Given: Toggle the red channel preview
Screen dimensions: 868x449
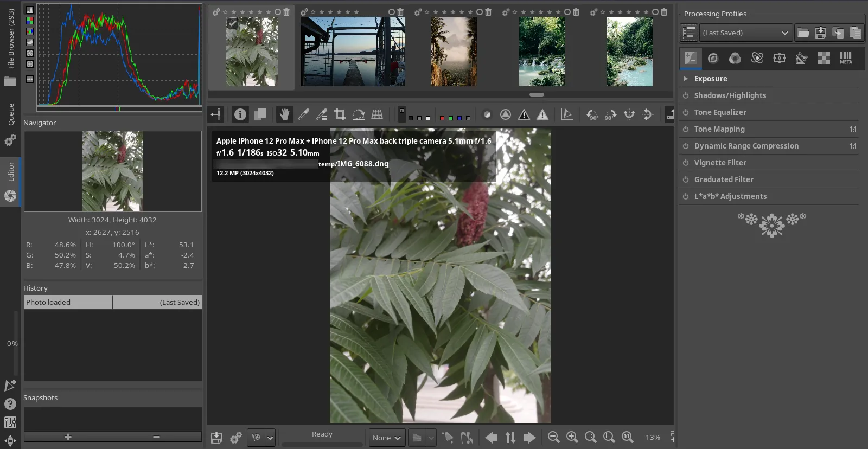Looking at the screenshot, I should pyautogui.click(x=442, y=118).
